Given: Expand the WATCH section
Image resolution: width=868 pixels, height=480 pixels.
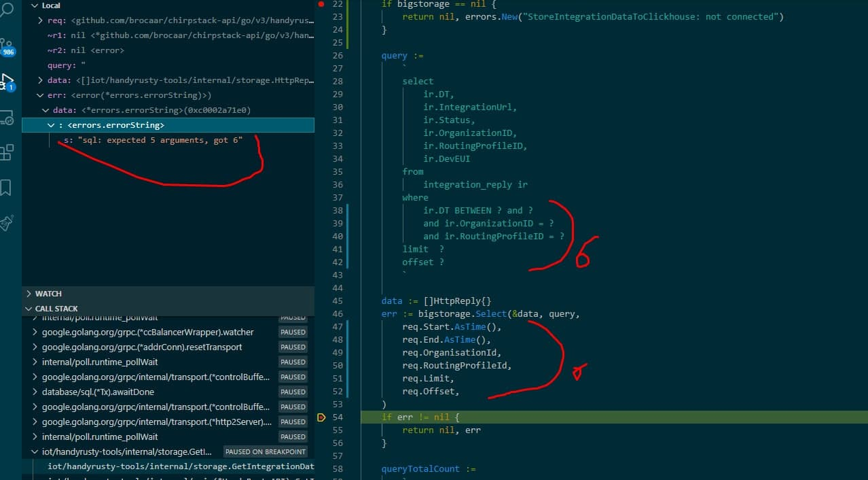Looking at the screenshot, I should point(29,294).
